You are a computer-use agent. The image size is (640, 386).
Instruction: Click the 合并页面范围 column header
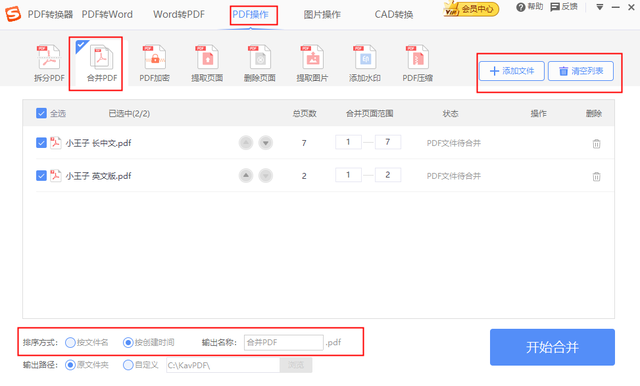point(369,113)
